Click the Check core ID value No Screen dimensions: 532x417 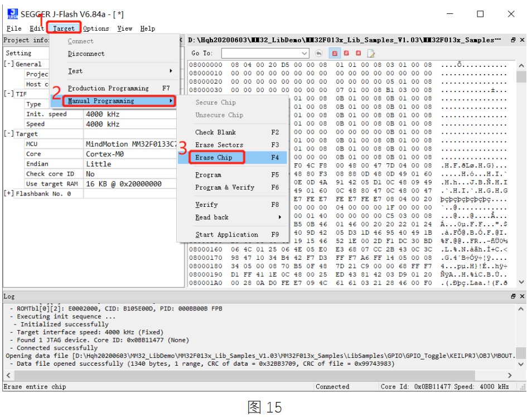(130, 174)
